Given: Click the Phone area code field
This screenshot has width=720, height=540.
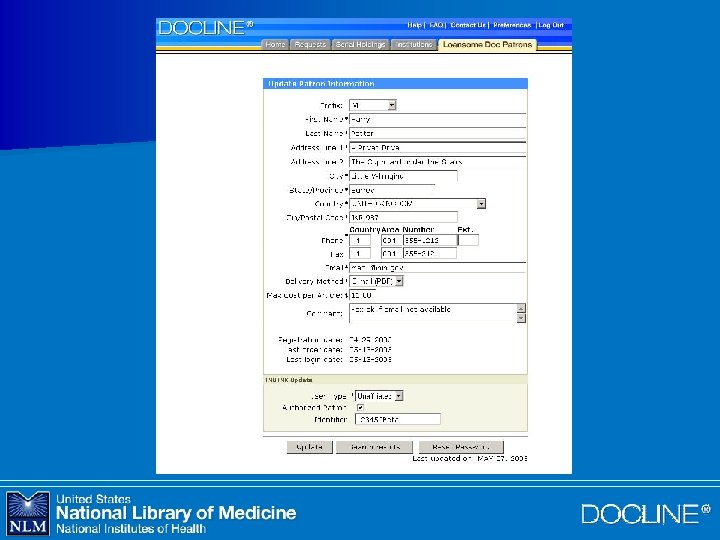Looking at the screenshot, I should (x=391, y=240).
